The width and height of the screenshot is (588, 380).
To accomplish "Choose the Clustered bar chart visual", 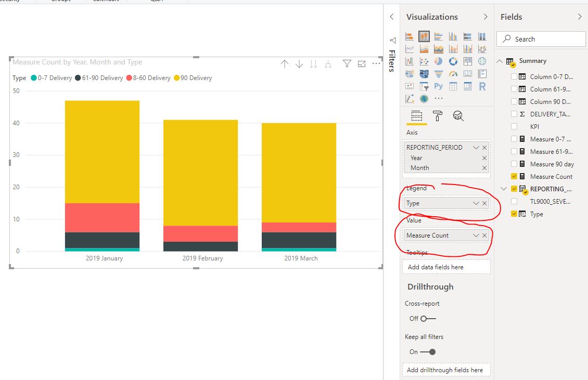I will tap(438, 36).
